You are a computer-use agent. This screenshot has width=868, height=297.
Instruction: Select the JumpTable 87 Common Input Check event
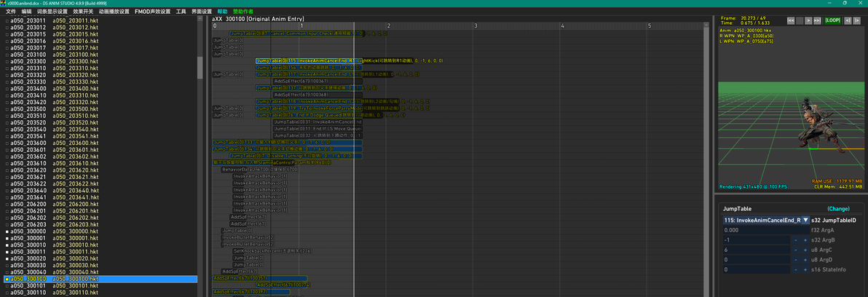point(296,33)
